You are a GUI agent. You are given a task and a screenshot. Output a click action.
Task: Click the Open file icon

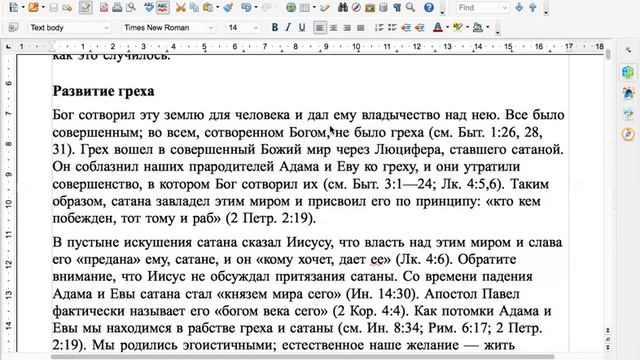point(33,7)
